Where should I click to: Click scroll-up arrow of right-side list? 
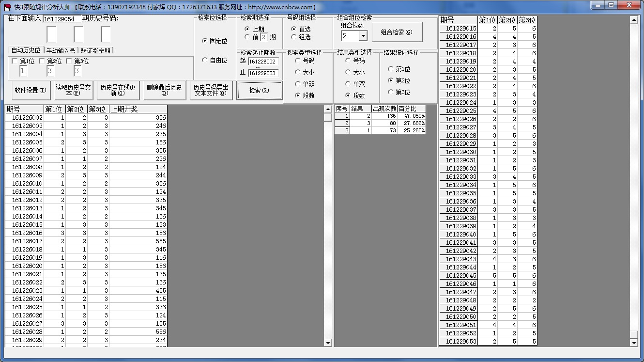pyautogui.click(x=634, y=20)
